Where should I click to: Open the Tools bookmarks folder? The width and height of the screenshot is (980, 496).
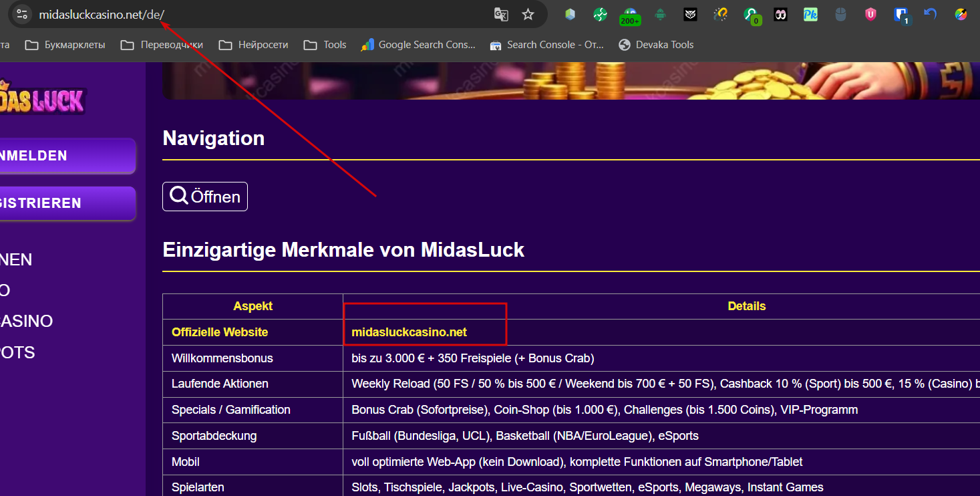(325, 45)
